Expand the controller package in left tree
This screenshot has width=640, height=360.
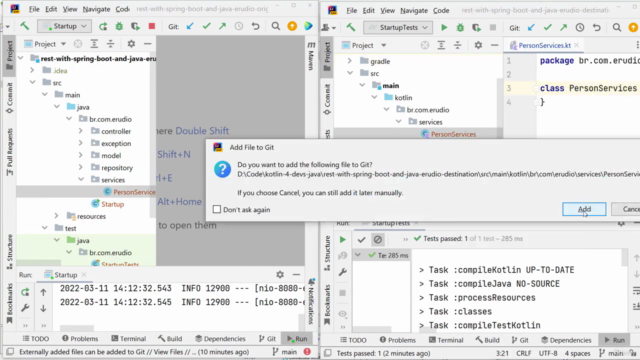pos(80,131)
